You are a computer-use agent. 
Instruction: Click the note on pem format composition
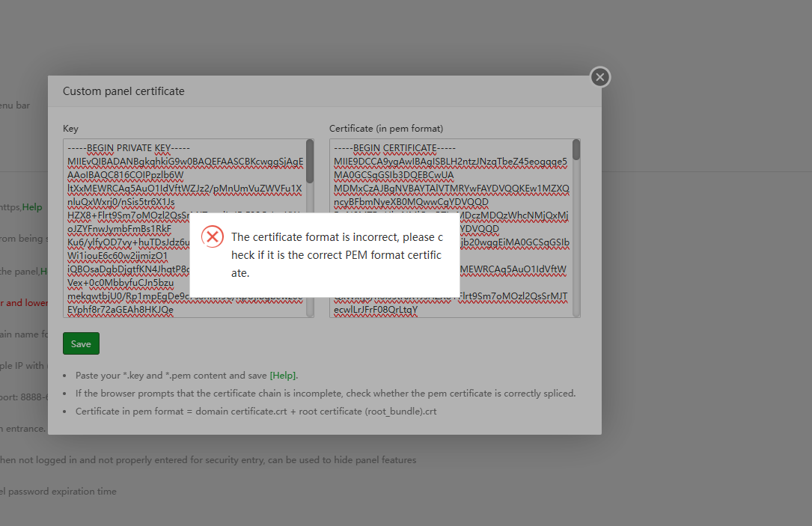click(x=256, y=412)
